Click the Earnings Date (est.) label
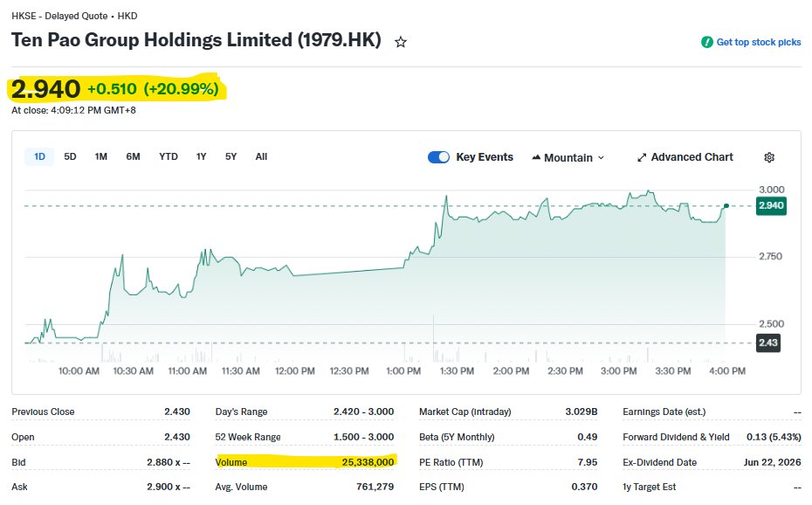Image resolution: width=812 pixels, height=505 pixels. (664, 412)
